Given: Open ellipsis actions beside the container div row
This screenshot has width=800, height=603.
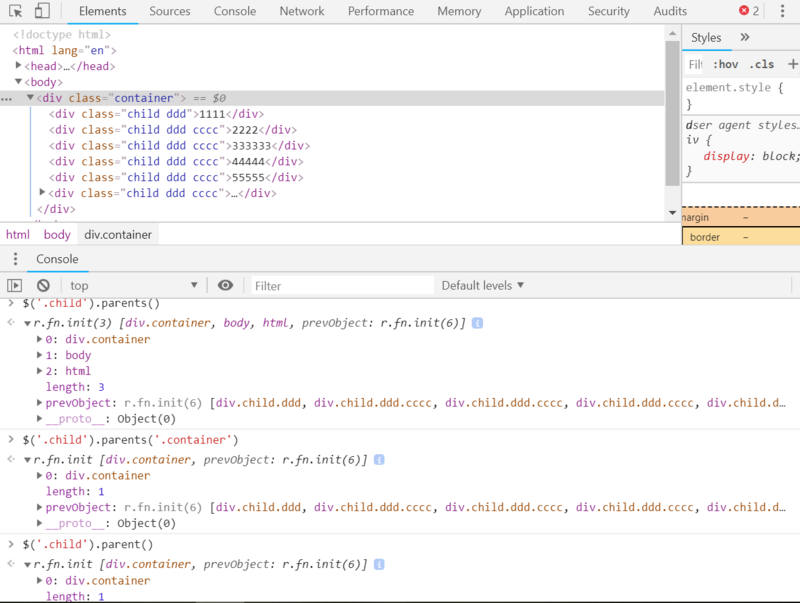Looking at the screenshot, I should pos(6,99).
